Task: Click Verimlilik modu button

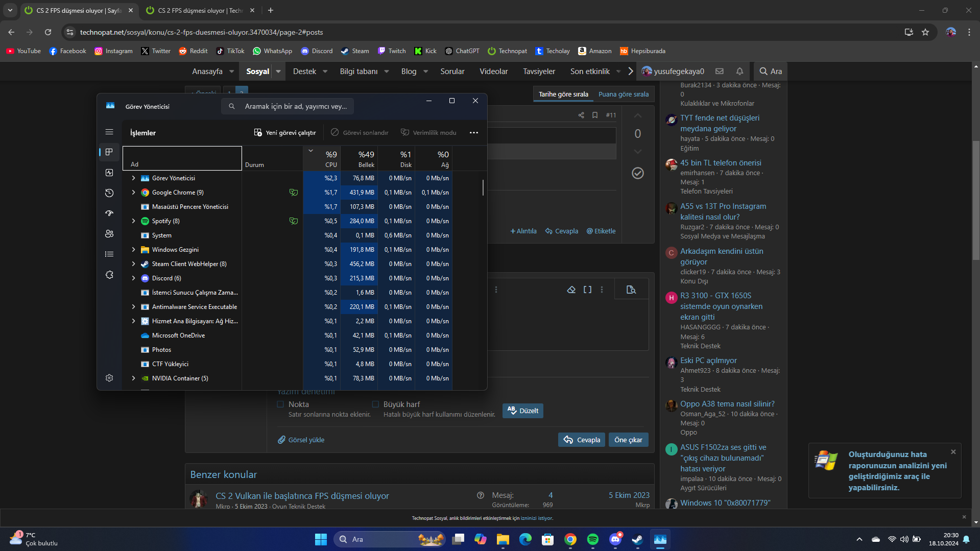Action: [428, 133]
